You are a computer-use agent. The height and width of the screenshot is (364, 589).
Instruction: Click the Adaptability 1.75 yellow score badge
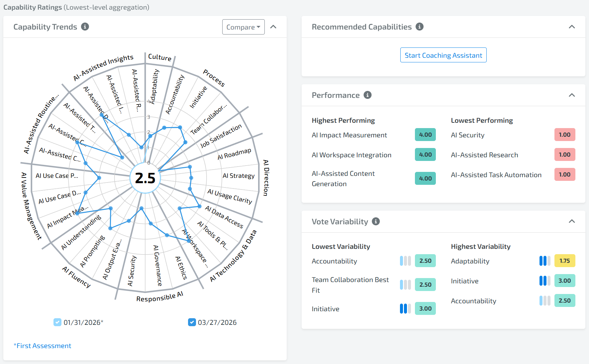(565, 261)
